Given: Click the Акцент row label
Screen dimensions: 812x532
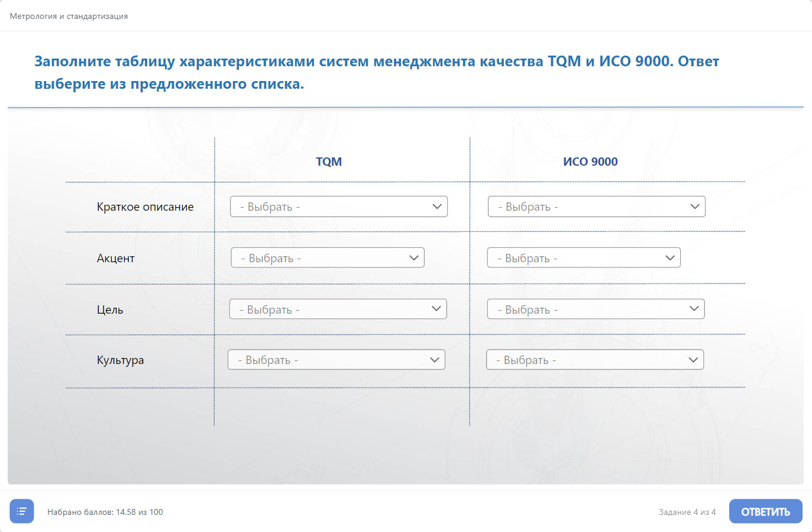Looking at the screenshot, I should 116,258.
